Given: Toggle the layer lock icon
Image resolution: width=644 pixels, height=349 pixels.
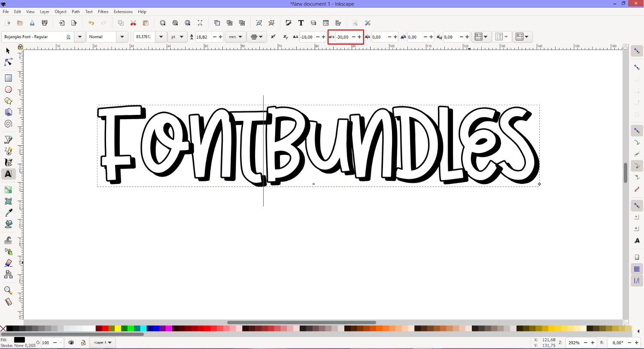Looking at the screenshot, I should pos(83,343).
